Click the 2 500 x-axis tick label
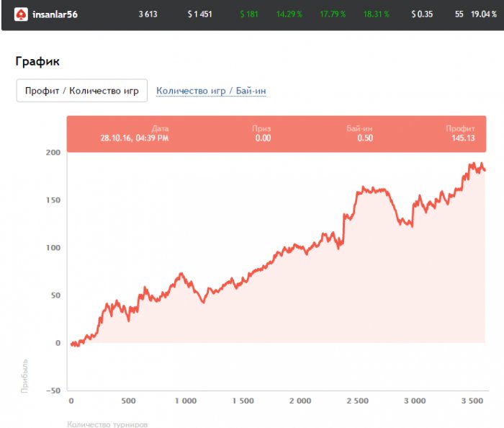Viewport: 504px width, 428px height. click(x=357, y=401)
